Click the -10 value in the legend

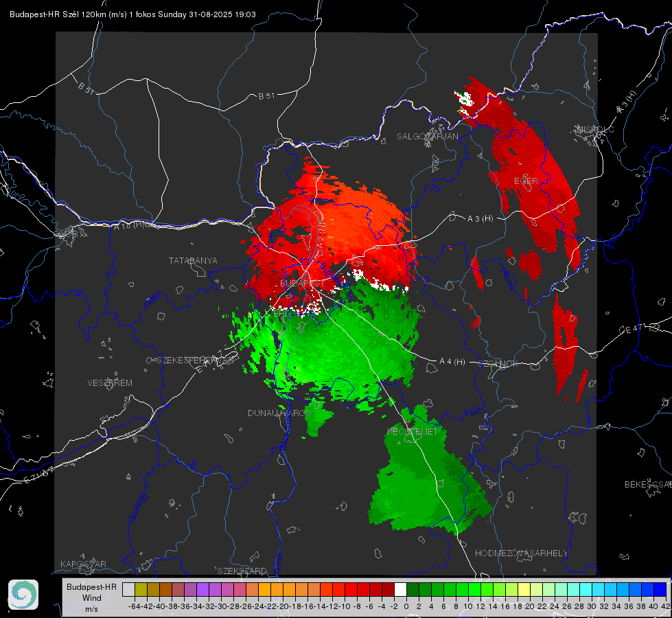click(344, 606)
